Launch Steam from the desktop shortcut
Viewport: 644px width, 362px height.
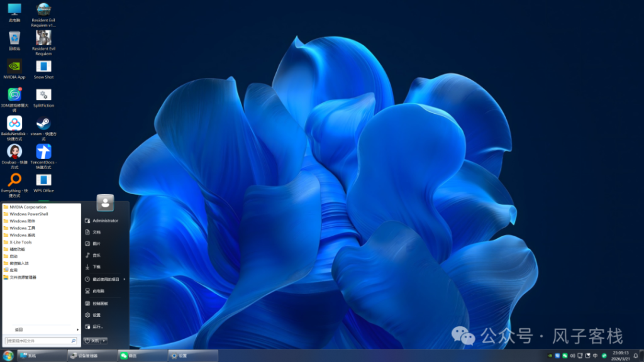(43, 124)
